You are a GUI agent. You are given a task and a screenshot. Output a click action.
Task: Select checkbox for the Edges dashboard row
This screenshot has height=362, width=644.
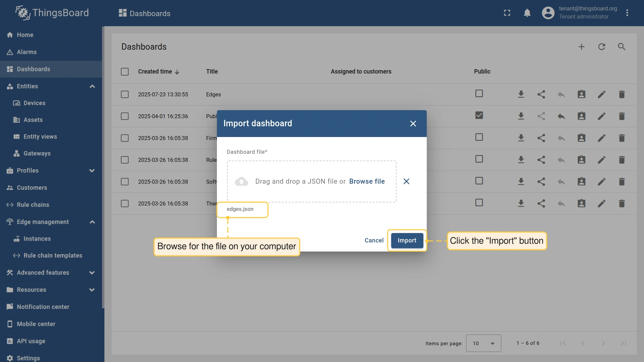(x=125, y=94)
